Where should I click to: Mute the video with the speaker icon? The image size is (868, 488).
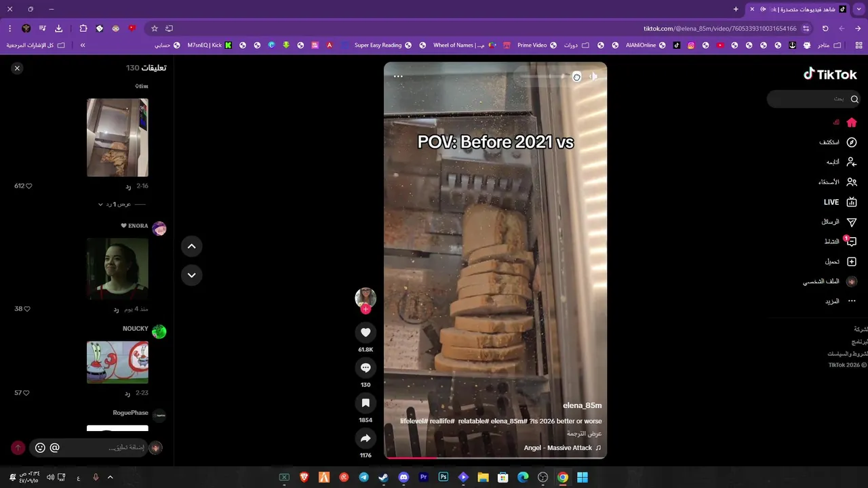[x=593, y=77]
